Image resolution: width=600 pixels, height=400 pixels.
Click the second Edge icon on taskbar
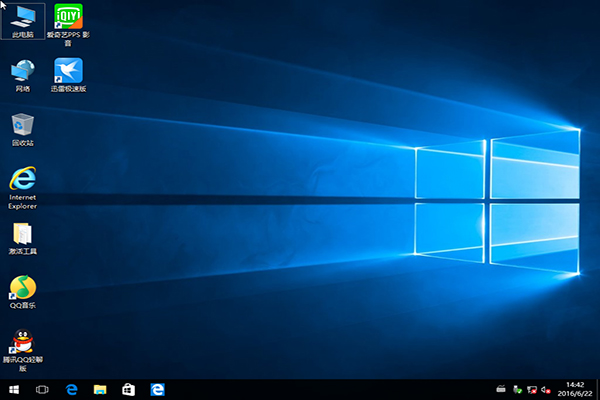point(157,388)
